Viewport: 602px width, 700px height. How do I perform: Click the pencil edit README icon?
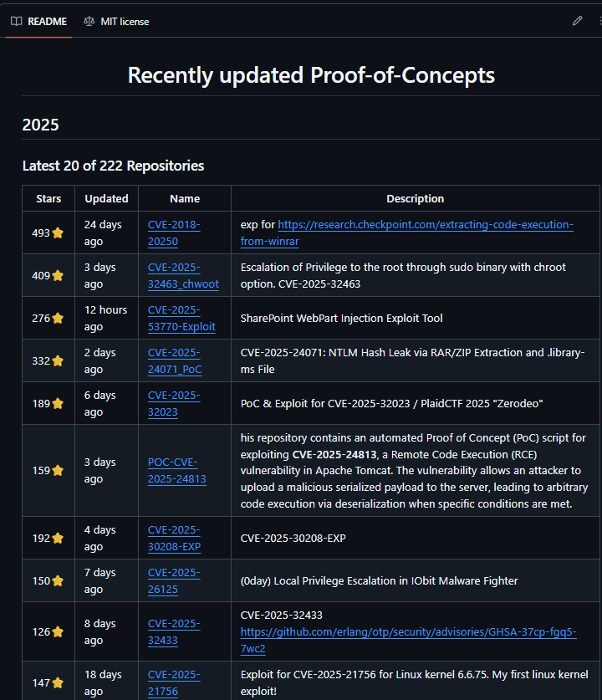577,21
